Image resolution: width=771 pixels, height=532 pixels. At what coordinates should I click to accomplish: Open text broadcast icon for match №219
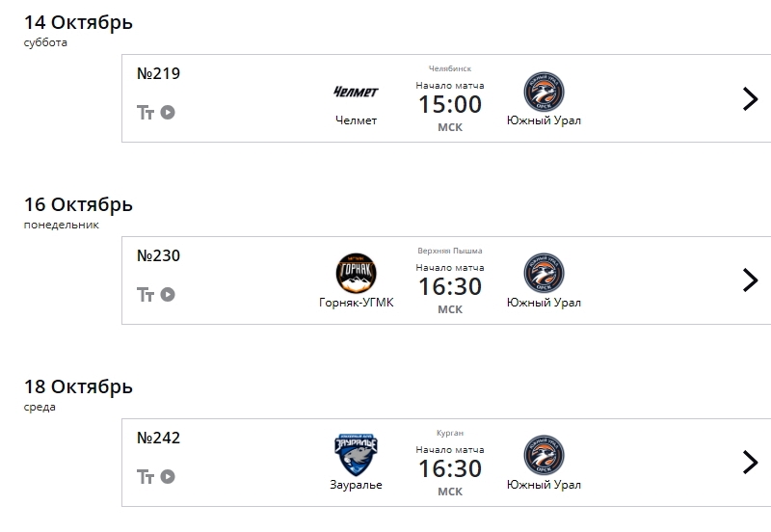(146, 113)
